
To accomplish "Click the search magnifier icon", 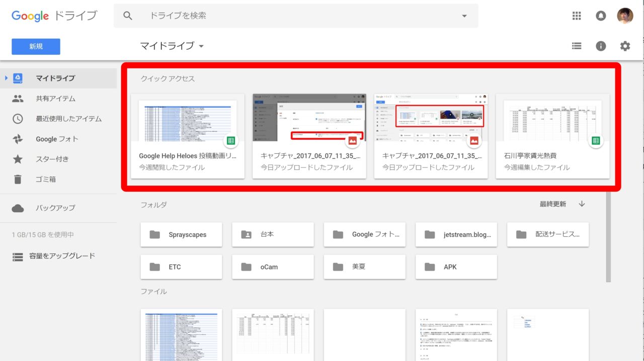I will pyautogui.click(x=128, y=16).
